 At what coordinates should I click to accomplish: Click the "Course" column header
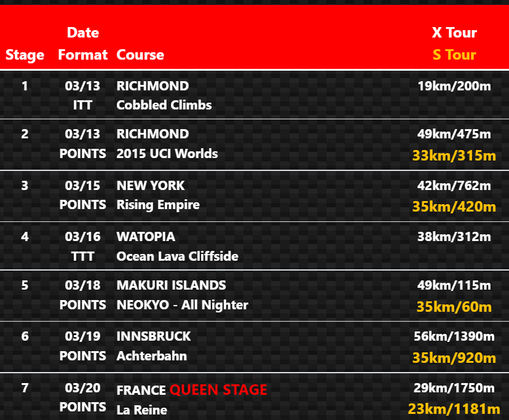pos(140,55)
